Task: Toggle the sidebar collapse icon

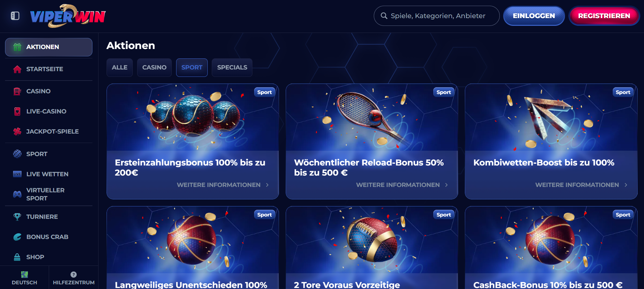Action: point(15,16)
